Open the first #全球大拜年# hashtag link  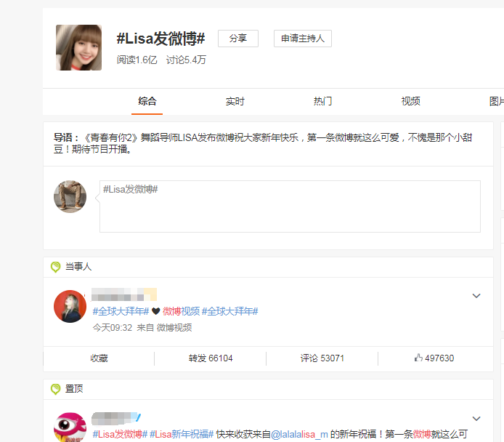click(121, 311)
